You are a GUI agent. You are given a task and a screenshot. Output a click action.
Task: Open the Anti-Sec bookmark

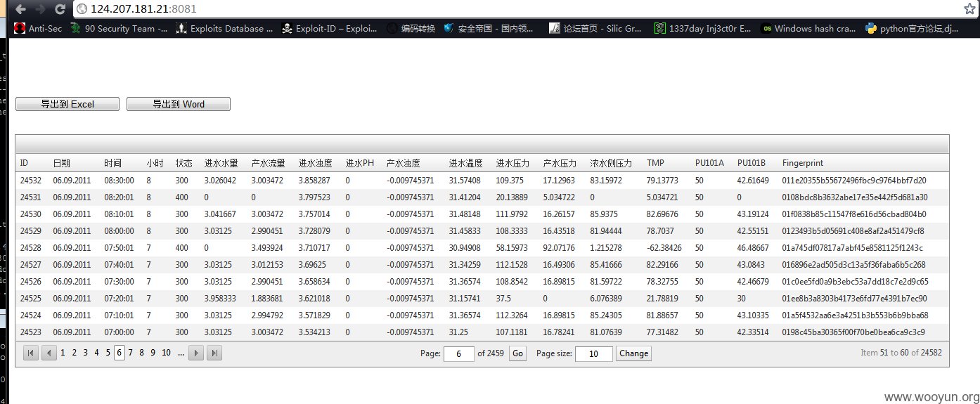37,29
